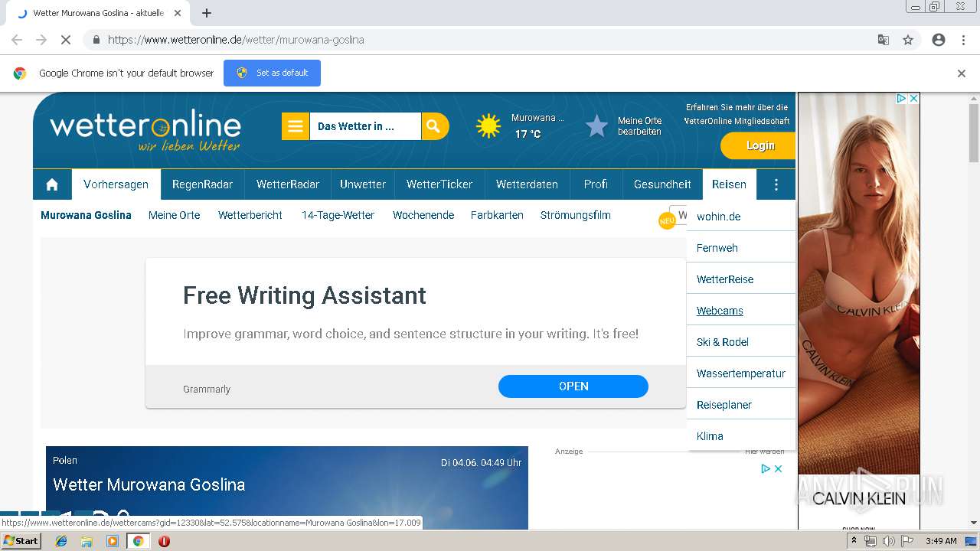Open the Wetterdaten tab
Viewport: 980px width, 551px height.
(527, 184)
